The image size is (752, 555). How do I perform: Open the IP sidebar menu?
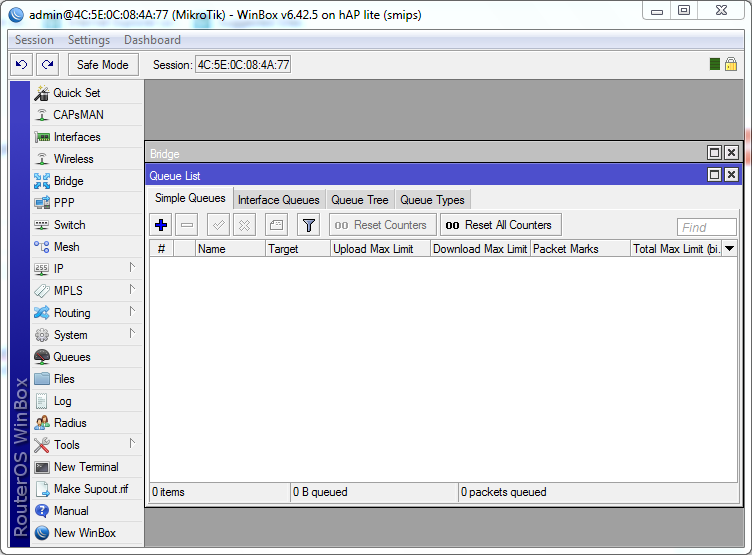[x=87, y=269]
